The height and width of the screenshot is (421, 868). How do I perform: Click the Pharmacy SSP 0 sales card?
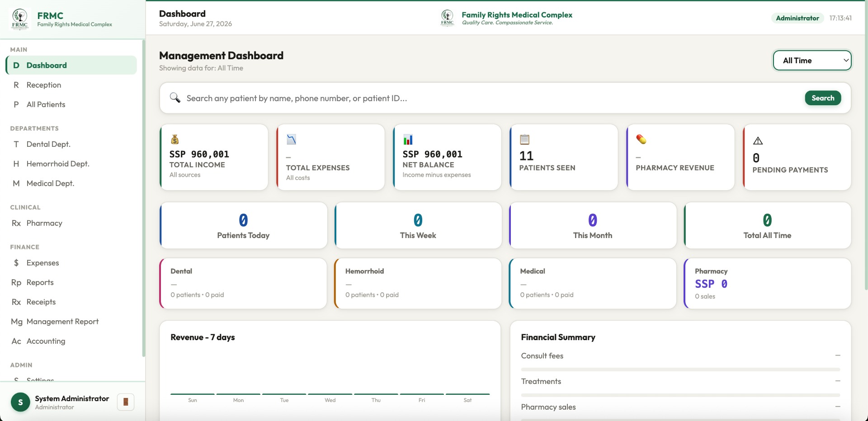point(768,283)
